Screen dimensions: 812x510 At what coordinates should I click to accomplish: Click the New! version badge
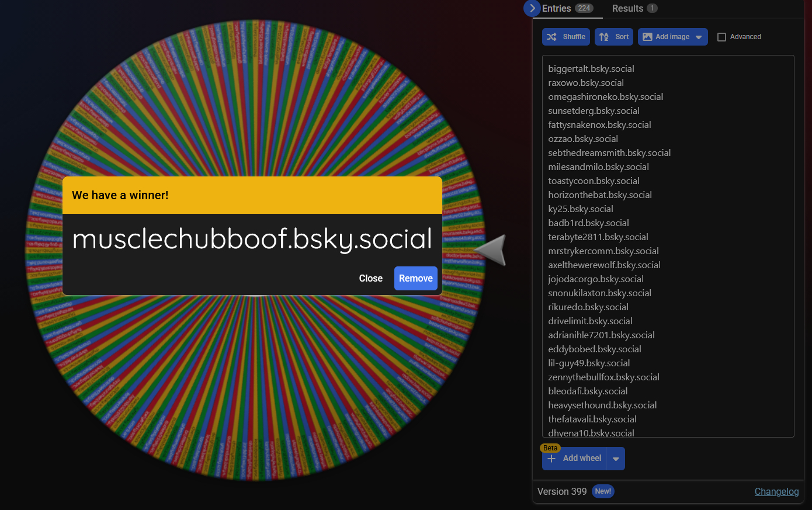tap(603, 491)
